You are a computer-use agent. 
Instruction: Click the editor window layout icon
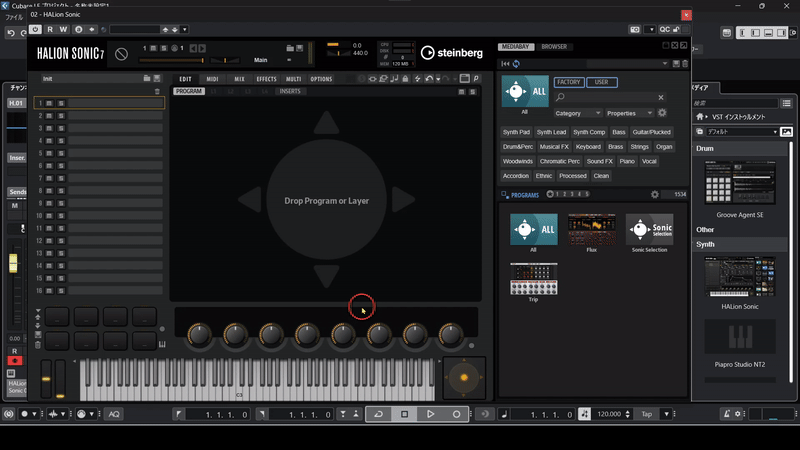tap(464, 79)
